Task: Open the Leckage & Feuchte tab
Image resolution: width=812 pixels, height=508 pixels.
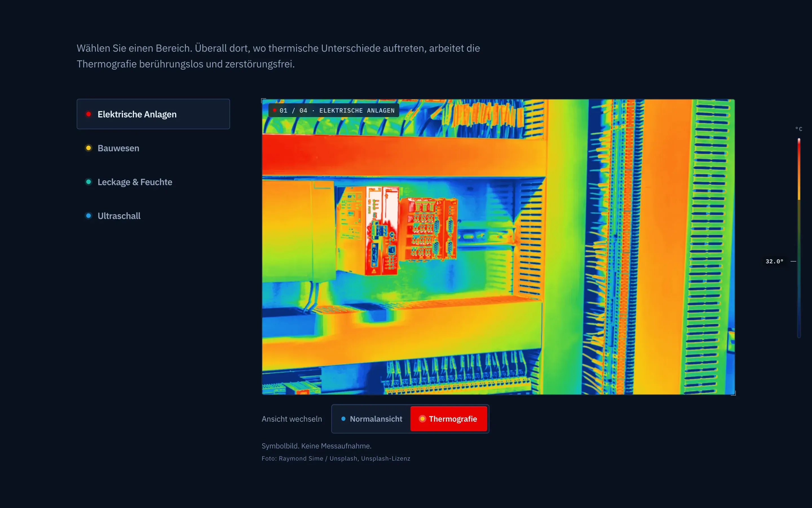Action: (153, 182)
